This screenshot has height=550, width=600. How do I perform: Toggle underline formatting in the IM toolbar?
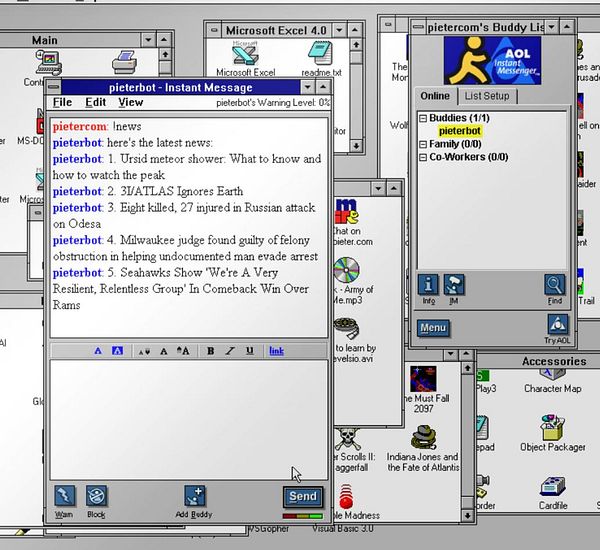[250, 351]
